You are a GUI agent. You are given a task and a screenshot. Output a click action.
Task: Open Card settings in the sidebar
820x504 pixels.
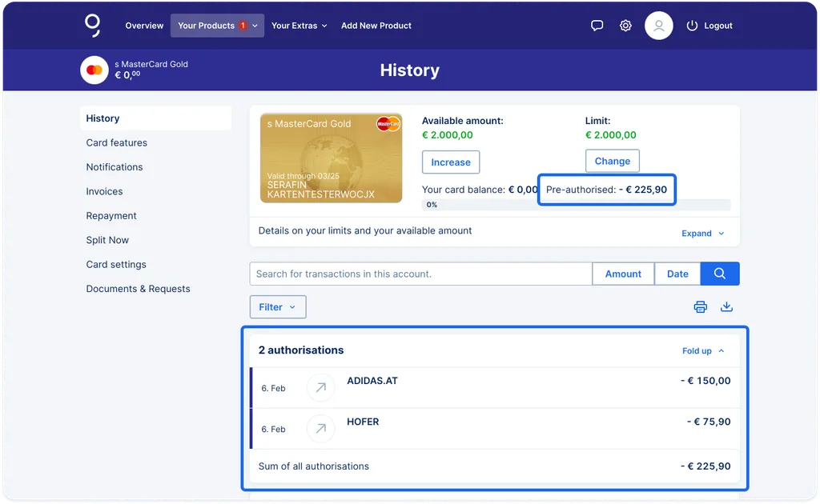[116, 264]
